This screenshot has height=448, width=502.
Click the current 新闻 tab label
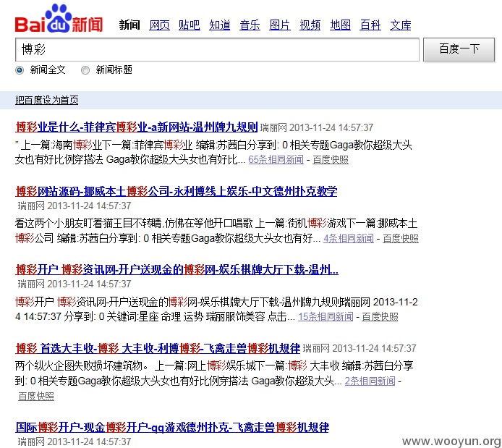(129, 25)
